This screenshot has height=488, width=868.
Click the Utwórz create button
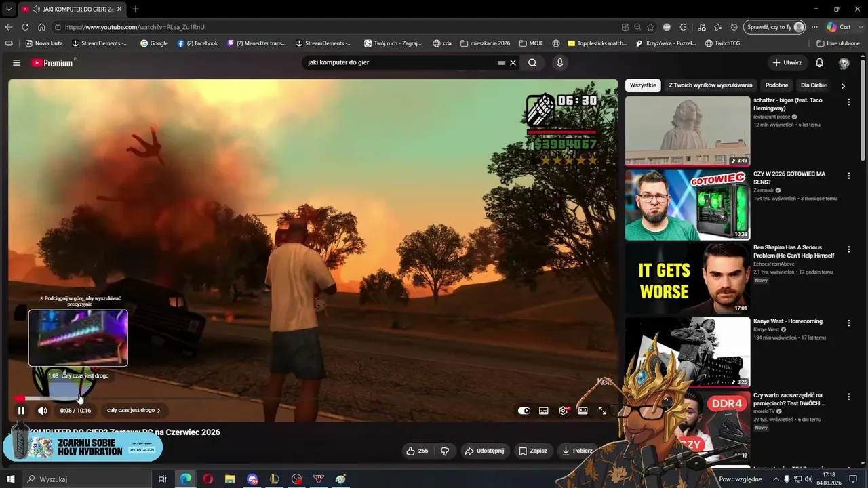787,63
